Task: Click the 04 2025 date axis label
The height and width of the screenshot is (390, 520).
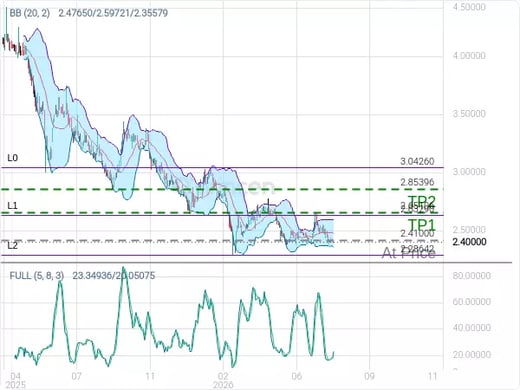Action: click(x=15, y=380)
